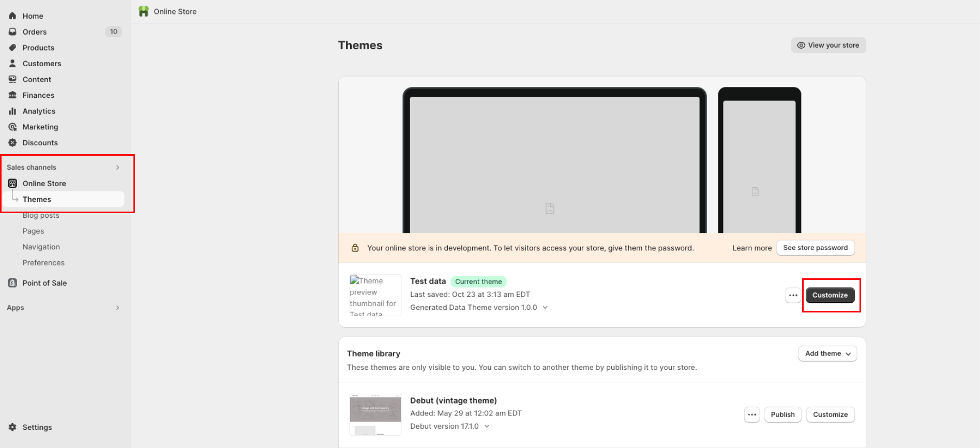Click the Content icon in sidebar
Image resolution: width=980 pixels, height=448 pixels.
(12, 79)
